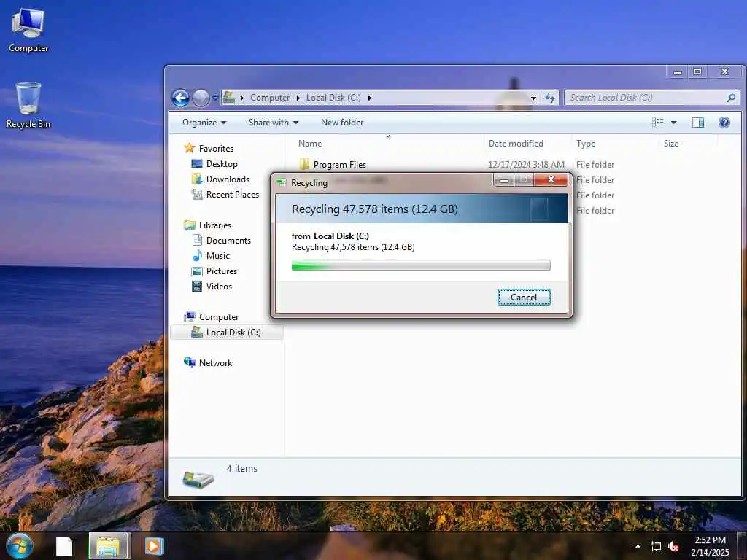Open the clock showing 2:52 PM
This screenshot has width=747, height=560.
coord(710,546)
